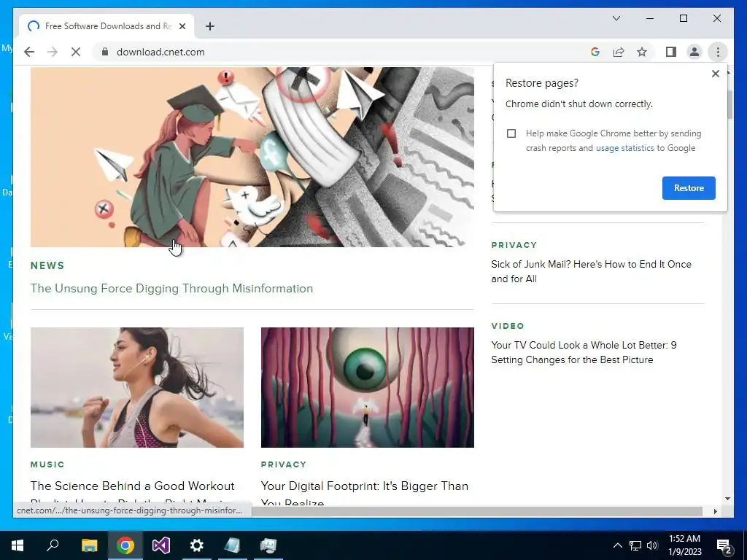Open the giant eyeball privacy thumbnail
Screen dimensions: 747x560
(x=368, y=387)
